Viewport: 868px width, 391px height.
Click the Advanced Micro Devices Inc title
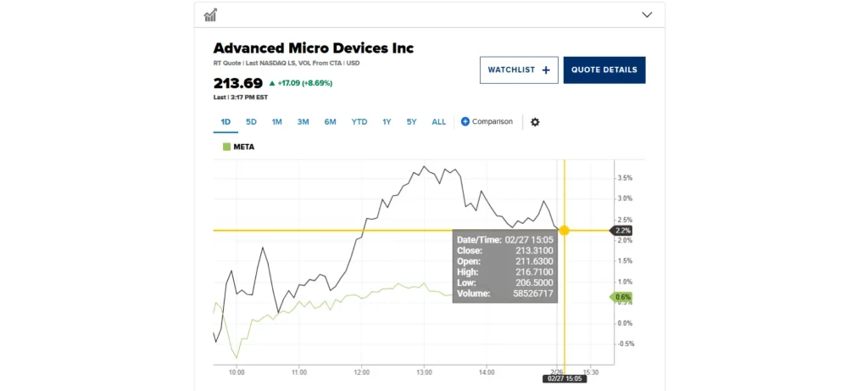[313, 48]
